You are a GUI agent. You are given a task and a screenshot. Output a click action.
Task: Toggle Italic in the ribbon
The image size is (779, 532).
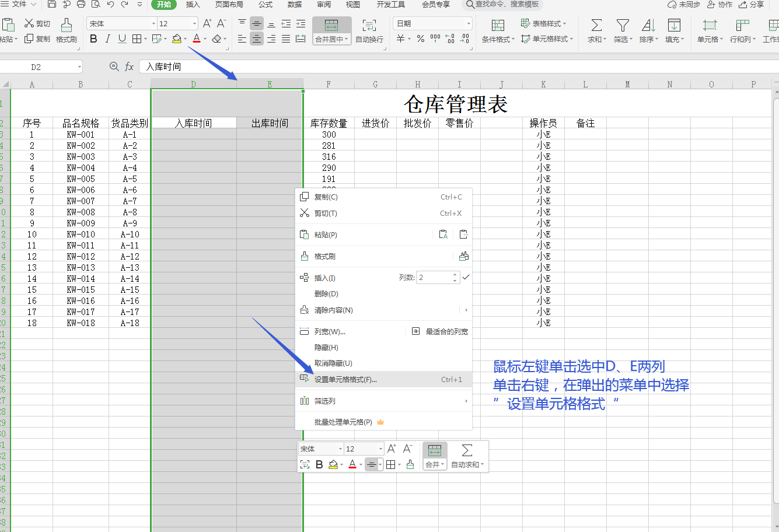point(107,39)
